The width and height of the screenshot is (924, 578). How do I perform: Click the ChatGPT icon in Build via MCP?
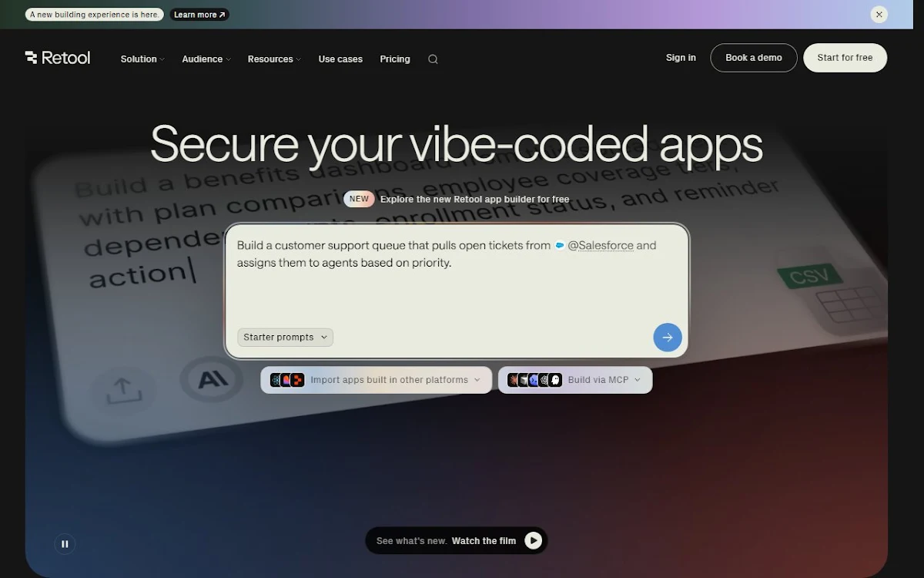(x=544, y=380)
